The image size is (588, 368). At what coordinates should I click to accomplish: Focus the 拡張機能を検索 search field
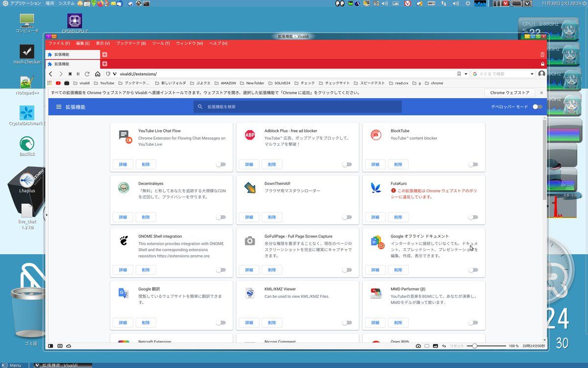[x=297, y=106]
